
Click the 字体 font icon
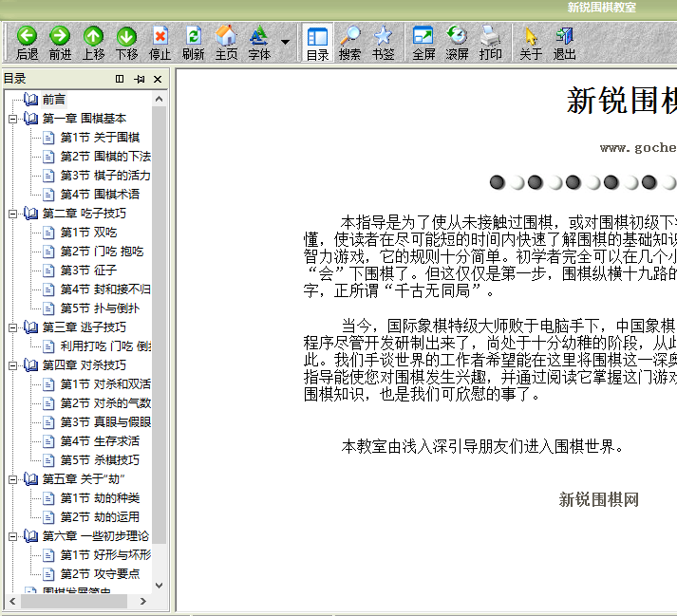(259, 36)
